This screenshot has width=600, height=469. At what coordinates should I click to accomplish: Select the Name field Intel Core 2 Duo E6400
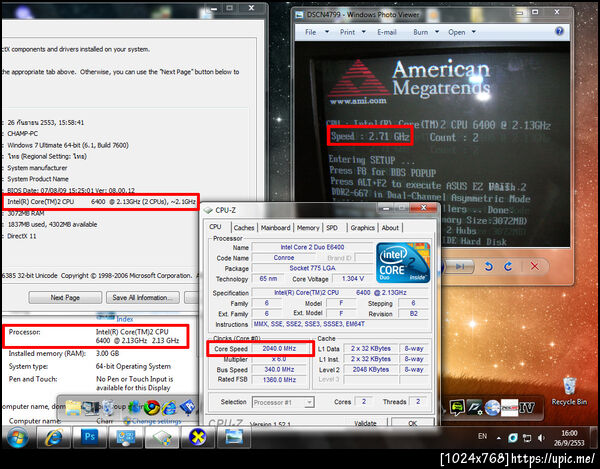pyautogui.click(x=312, y=247)
